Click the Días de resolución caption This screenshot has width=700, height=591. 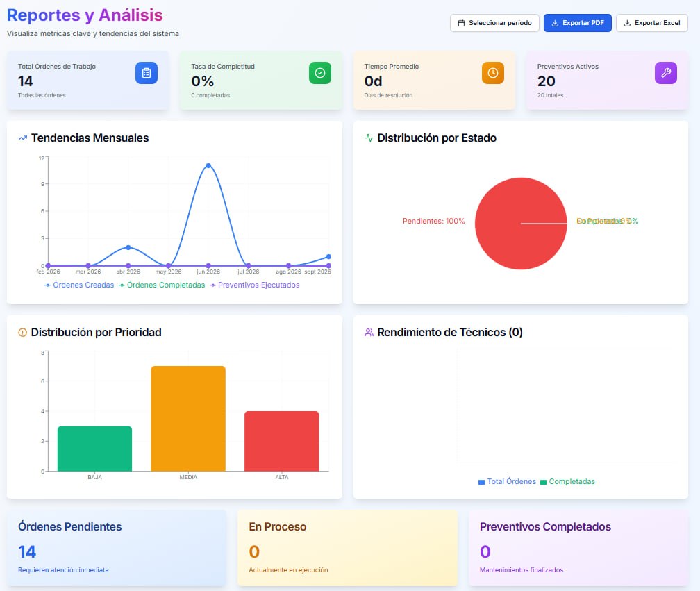click(388, 95)
